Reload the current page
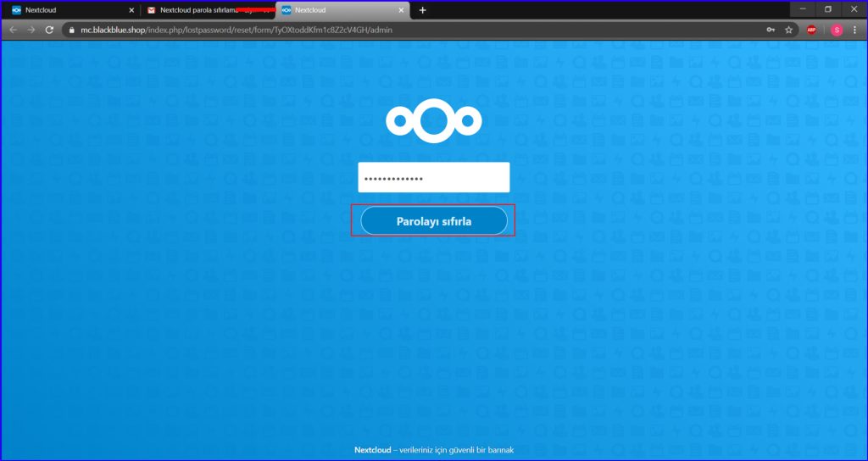 pyautogui.click(x=49, y=30)
